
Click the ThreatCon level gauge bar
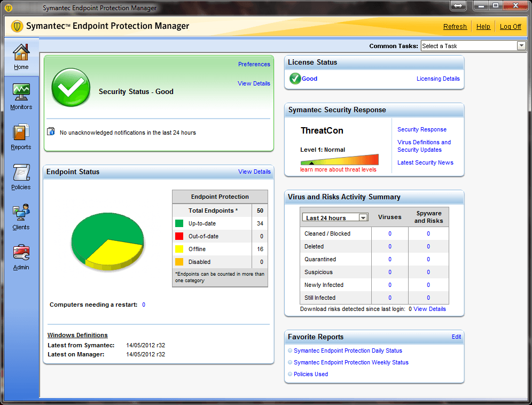click(x=339, y=160)
